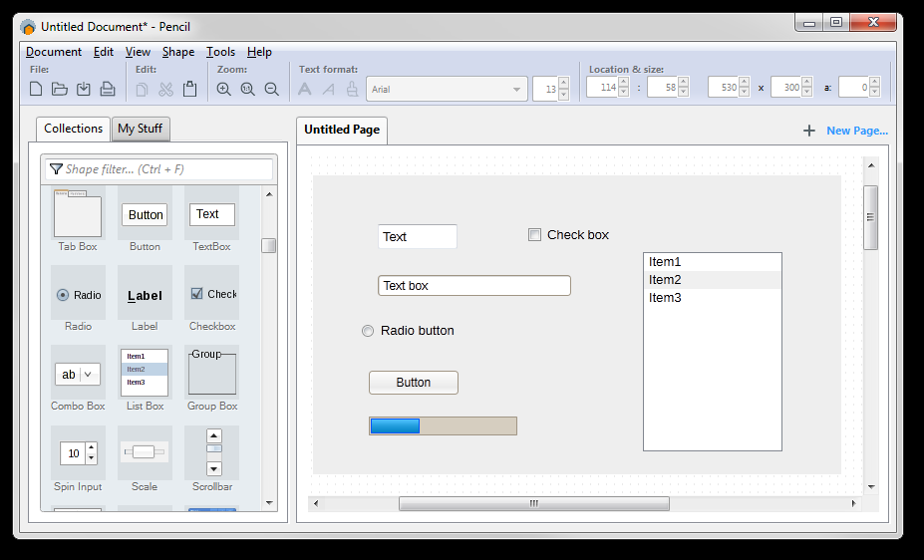Click the Button element on the canvas
The image size is (924, 560).
pos(414,383)
